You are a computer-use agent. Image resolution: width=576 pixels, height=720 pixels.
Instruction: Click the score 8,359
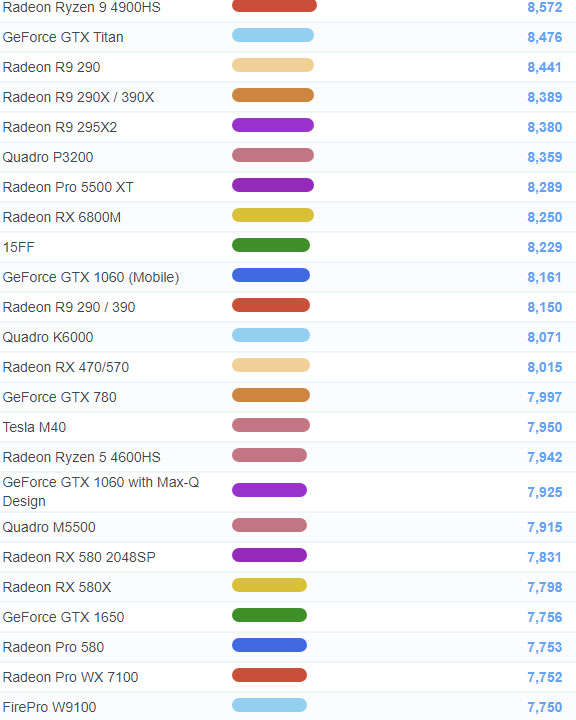(x=545, y=157)
